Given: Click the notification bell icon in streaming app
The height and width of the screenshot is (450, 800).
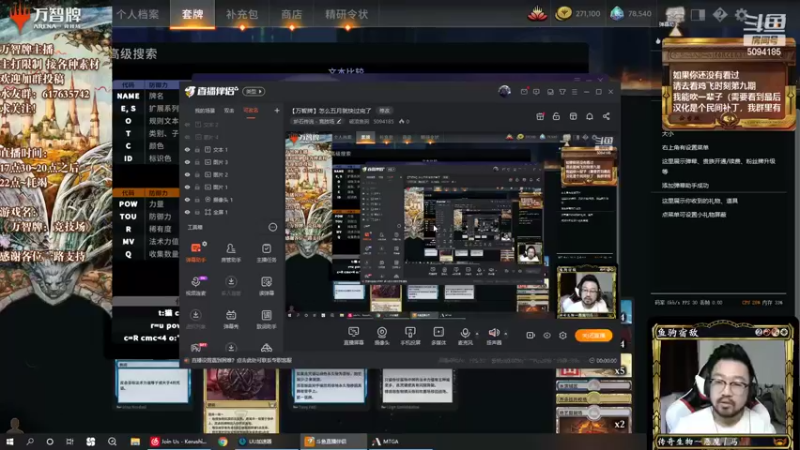Looking at the screenshot, I should point(589,116).
